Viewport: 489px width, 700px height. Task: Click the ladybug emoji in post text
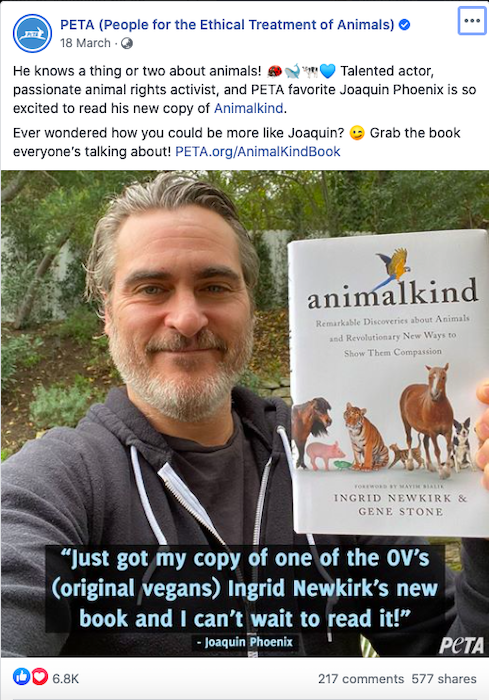pos(274,71)
